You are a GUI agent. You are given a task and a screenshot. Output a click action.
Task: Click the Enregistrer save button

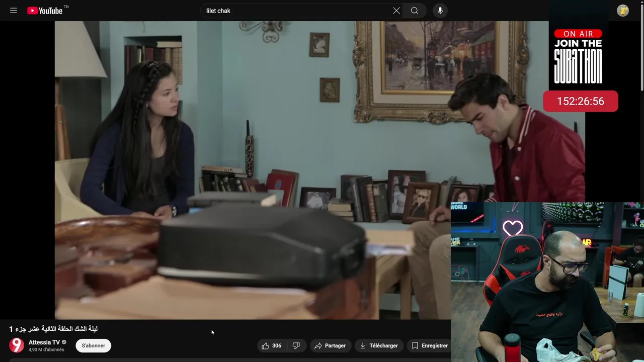click(x=430, y=345)
